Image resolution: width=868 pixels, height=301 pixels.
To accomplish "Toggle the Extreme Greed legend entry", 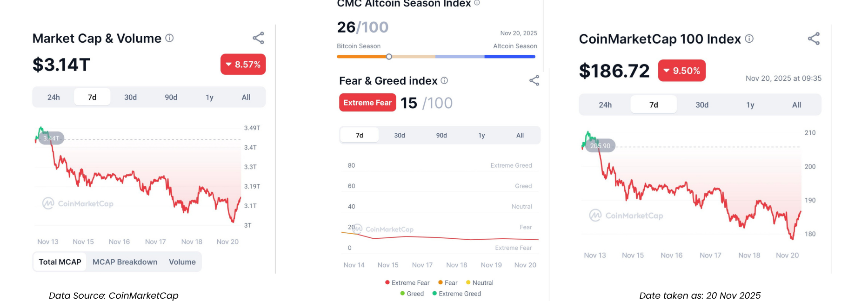I will tap(456, 294).
